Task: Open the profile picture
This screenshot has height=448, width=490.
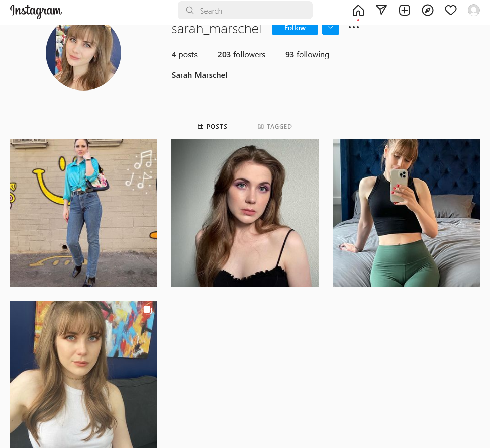Action: click(x=83, y=55)
